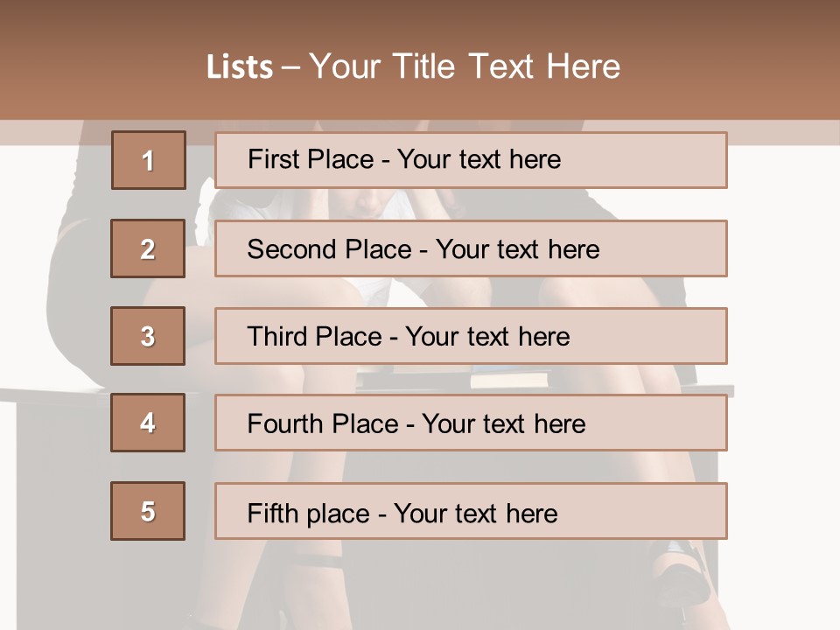Click the dash in the slide title
Screen dimensions: 840x630
(x=290, y=67)
